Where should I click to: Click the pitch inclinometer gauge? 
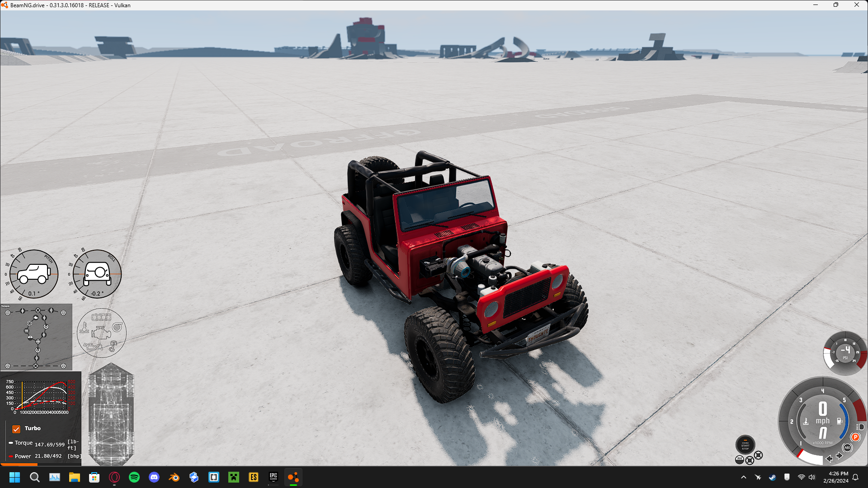34,274
